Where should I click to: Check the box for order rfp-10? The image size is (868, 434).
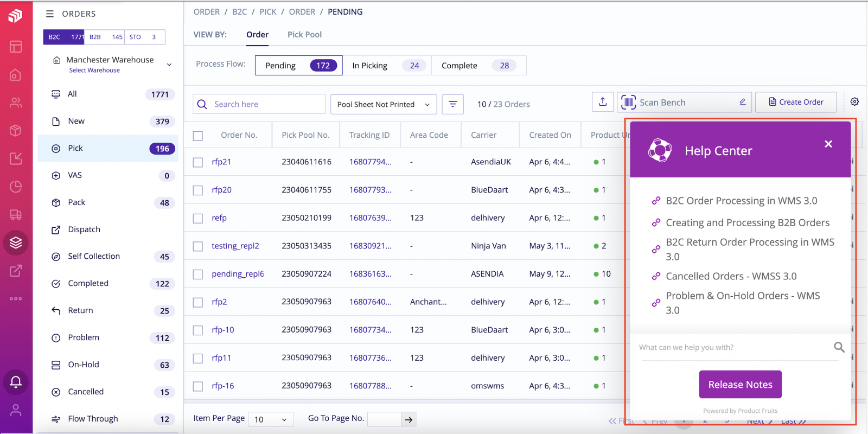tap(198, 330)
